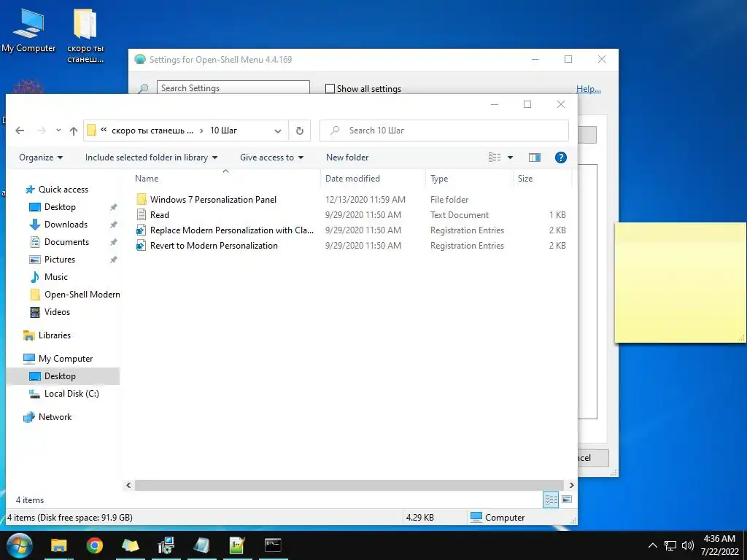Select Revert to Modern Personalization file

[x=214, y=245]
